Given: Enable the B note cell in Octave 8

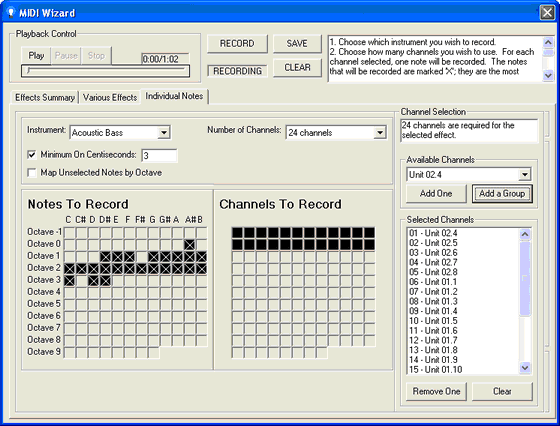Looking at the screenshot, I should point(201,340).
